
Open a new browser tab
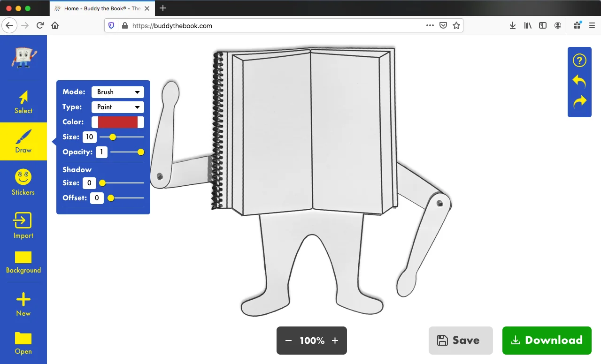click(163, 8)
